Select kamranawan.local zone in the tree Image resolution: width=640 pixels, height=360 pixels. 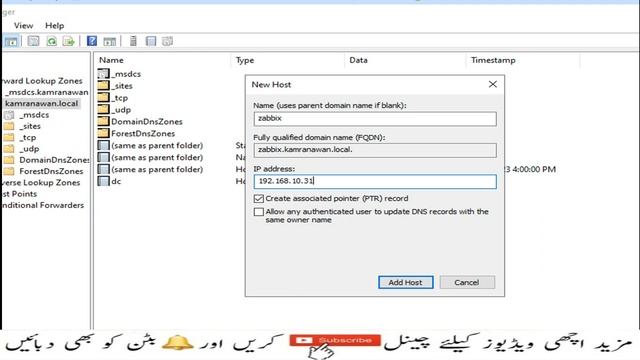click(41, 104)
